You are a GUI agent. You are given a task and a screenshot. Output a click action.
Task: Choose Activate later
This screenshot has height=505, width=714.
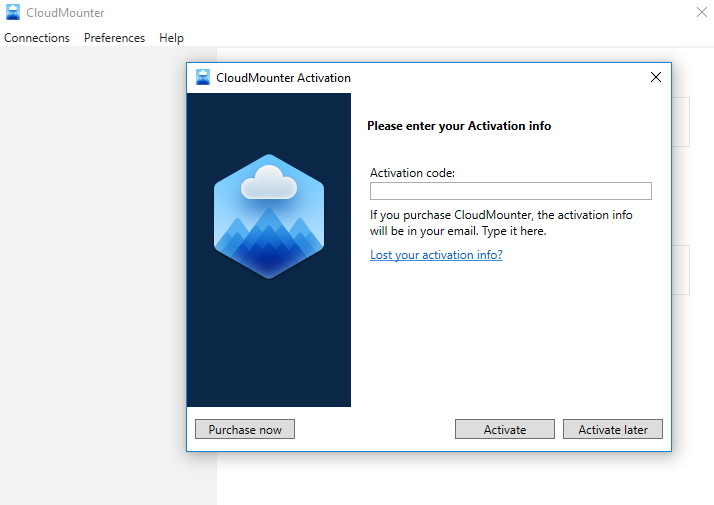tap(613, 429)
